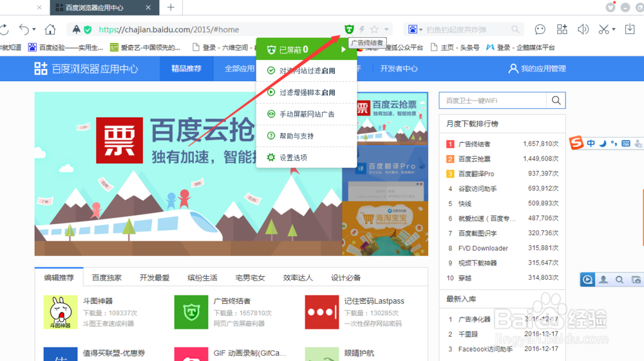This screenshot has width=644, height=361.
Task: Click the magnifier in browser search box
Action: click(515, 29)
